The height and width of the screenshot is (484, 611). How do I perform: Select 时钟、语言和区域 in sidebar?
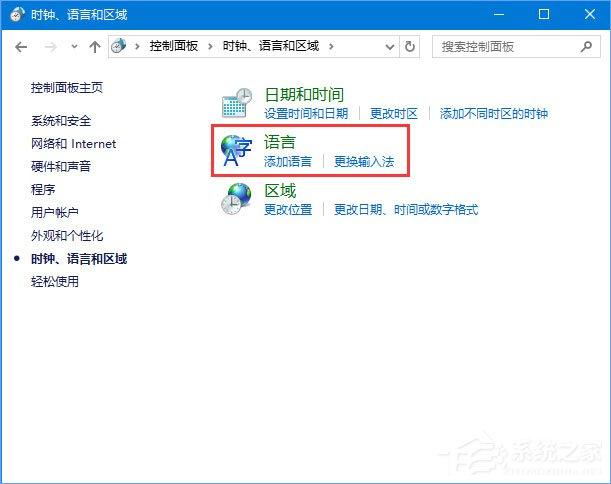pos(79,258)
